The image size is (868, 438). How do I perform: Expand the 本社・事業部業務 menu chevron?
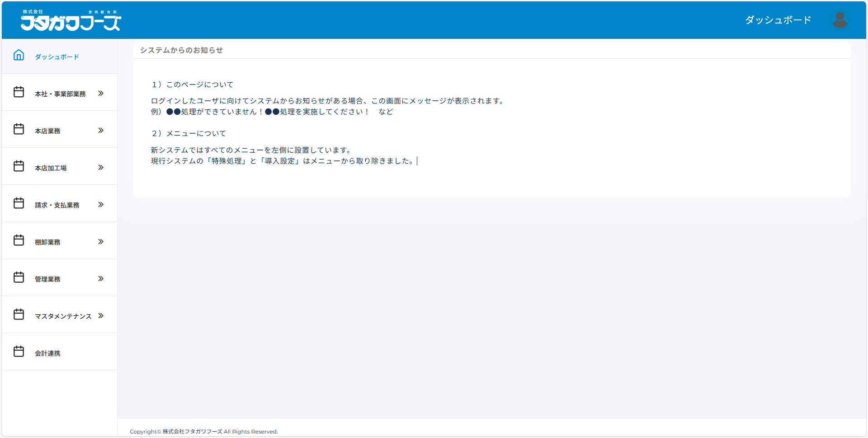[x=100, y=93]
